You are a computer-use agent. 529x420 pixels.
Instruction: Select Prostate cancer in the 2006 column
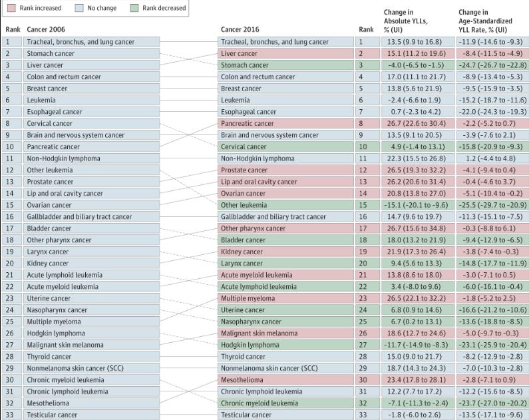[x=50, y=182]
